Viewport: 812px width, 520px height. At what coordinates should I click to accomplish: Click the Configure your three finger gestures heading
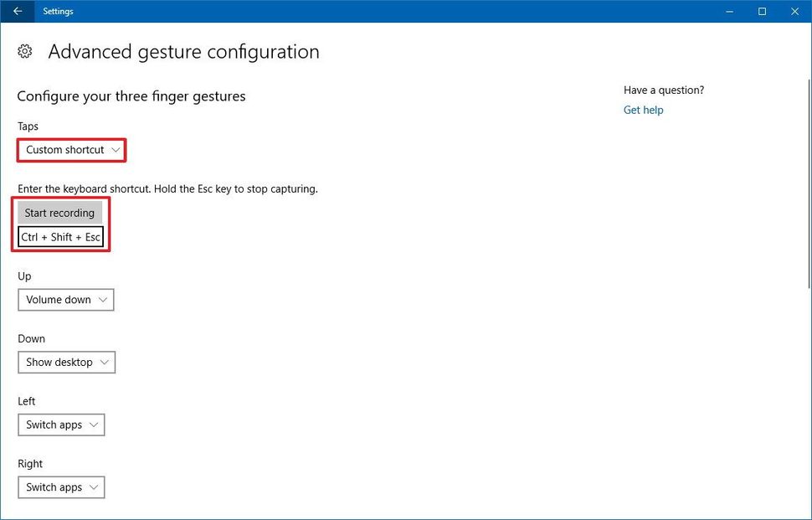[131, 95]
